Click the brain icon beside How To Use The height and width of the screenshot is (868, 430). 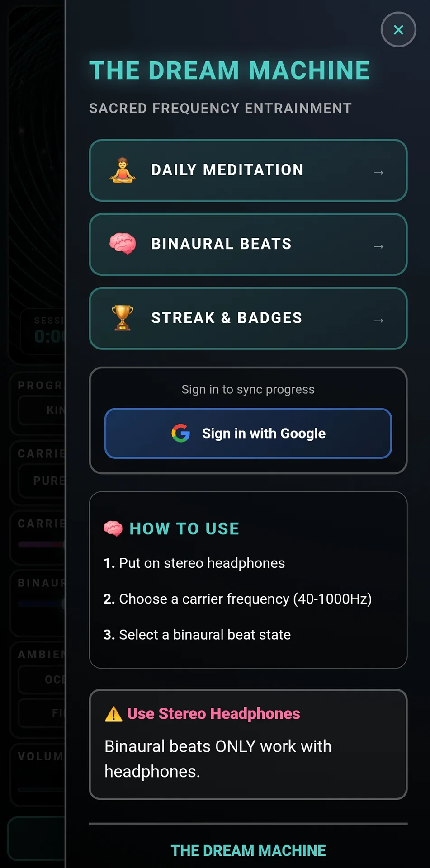(x=113, y=528)
